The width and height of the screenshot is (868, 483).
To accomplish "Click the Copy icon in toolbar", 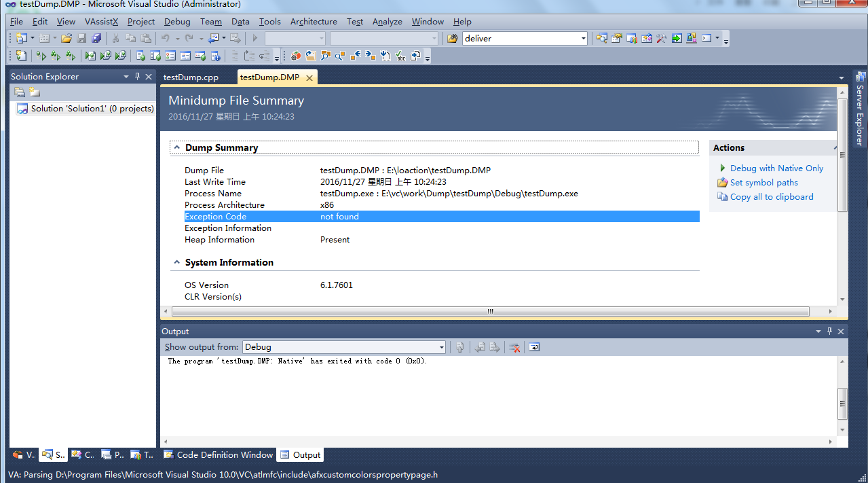I will click(130, 39).
